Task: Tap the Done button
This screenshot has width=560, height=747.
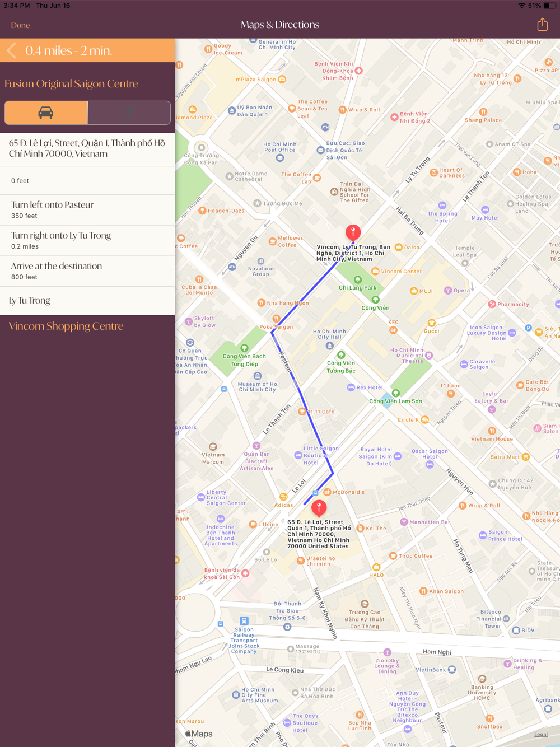Action: 20,25
